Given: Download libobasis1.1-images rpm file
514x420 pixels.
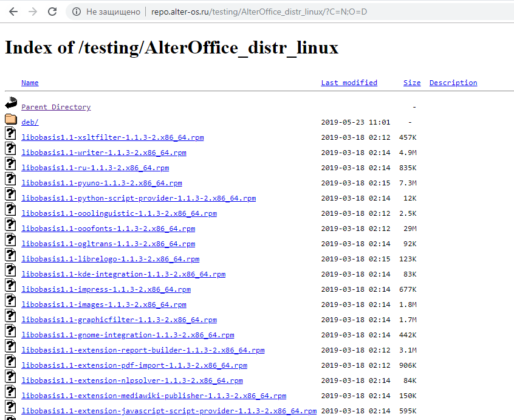Looking at the screenshot, I should coord(104,305).
